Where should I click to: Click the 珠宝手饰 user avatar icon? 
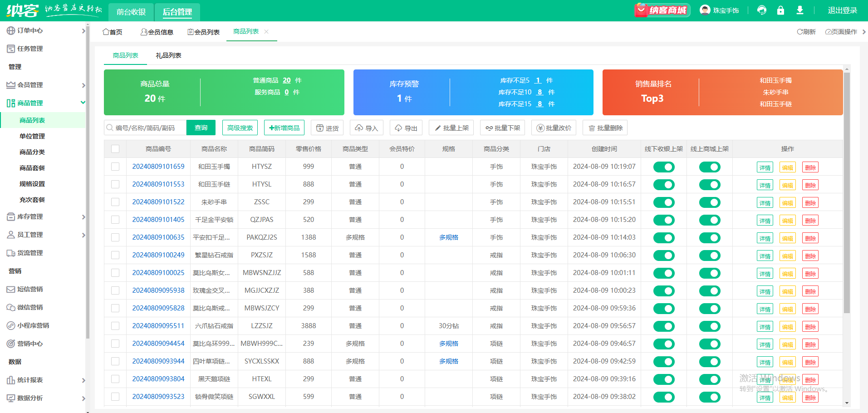(705, 10)
